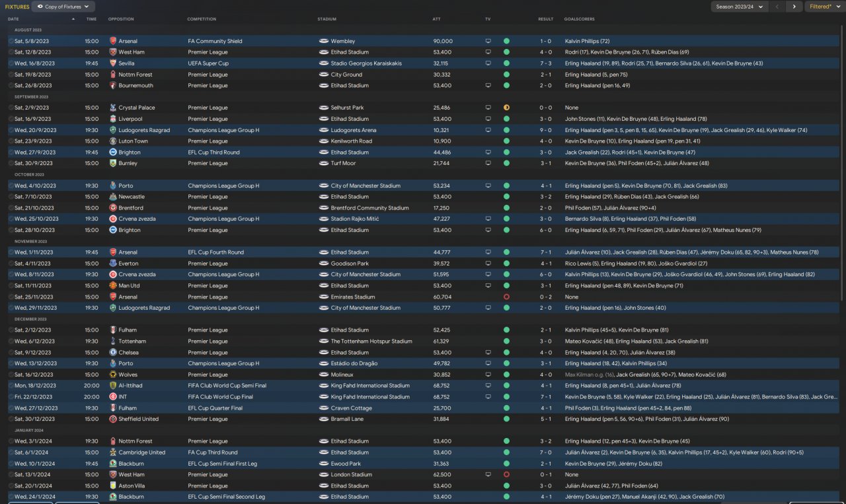Sort fixtures by the Goalscorers column header
The width and height of the screenshot is (846, 504).
coord(580,19)
